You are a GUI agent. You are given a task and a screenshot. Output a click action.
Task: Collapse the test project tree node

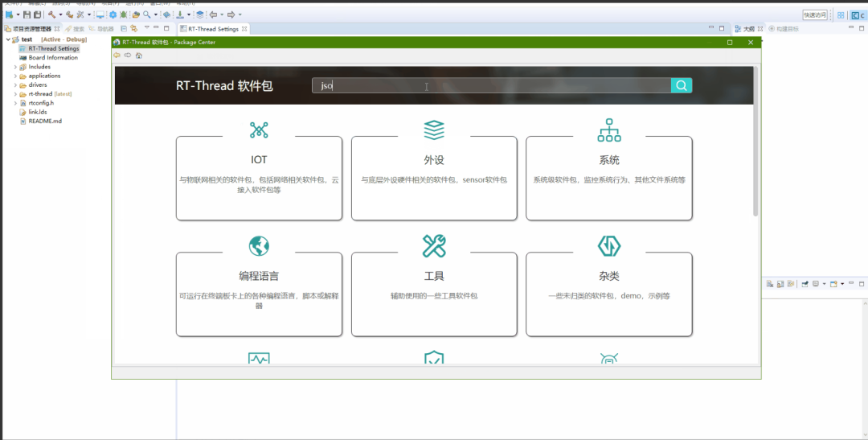click(7, 39)
